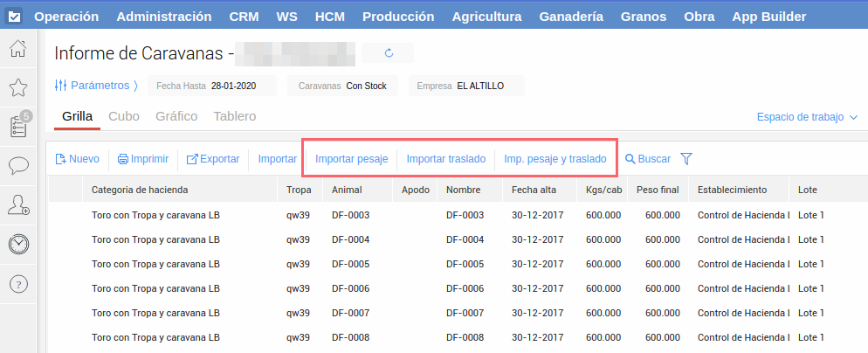Click the Fecha Hasta parameter field
The image size is (868, 353).
click(x=212, y=86)
